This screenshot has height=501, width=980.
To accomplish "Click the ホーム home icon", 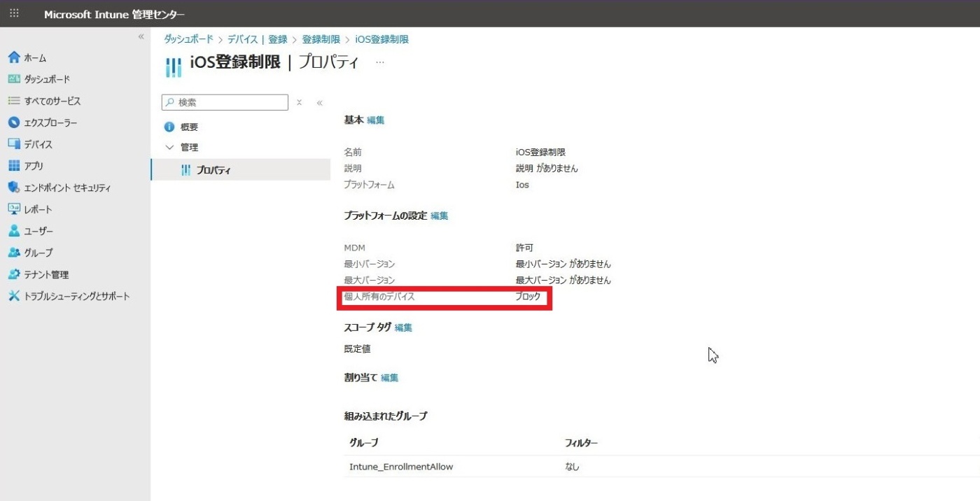I will tap(13, 57).
